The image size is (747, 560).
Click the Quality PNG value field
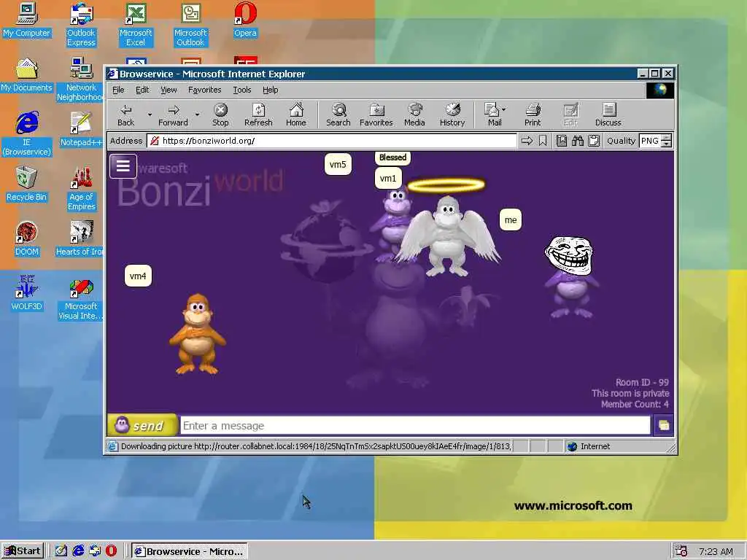650,141
